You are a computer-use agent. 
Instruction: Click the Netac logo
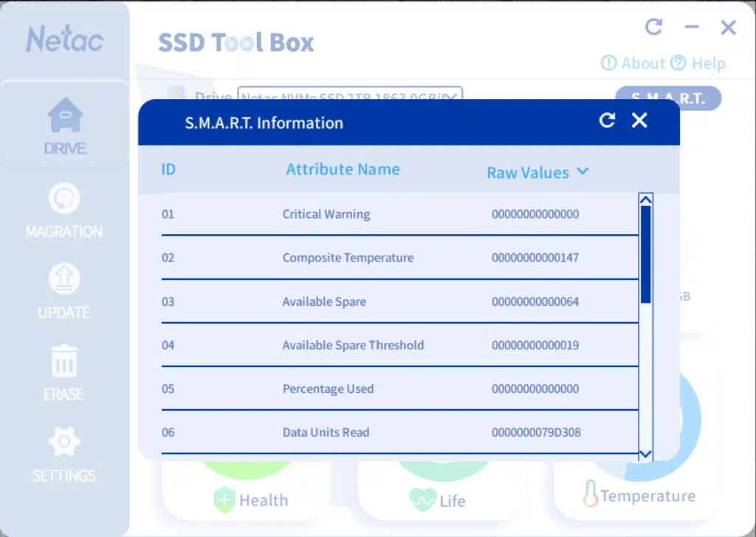pos(65,39)
